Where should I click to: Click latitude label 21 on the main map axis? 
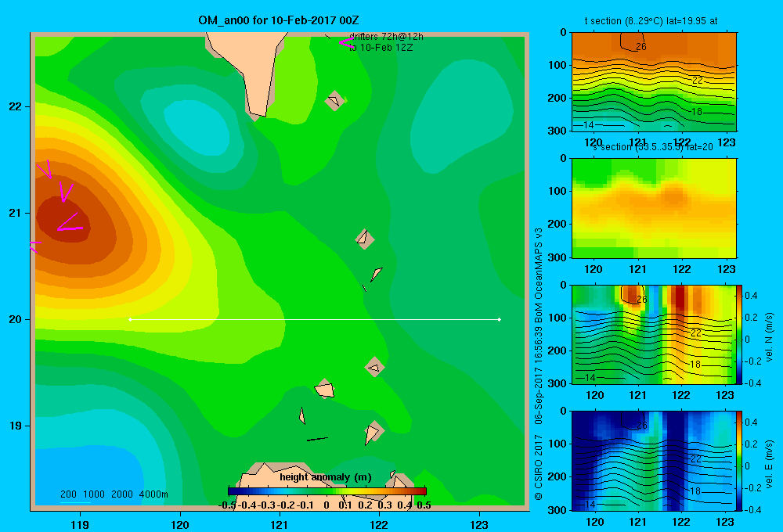(x=16, y=213)
